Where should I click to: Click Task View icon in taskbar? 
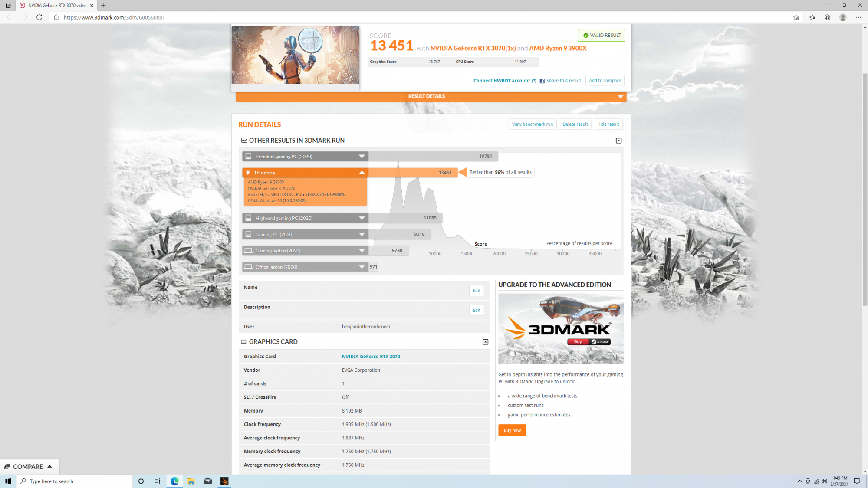[x=157, y=481]
